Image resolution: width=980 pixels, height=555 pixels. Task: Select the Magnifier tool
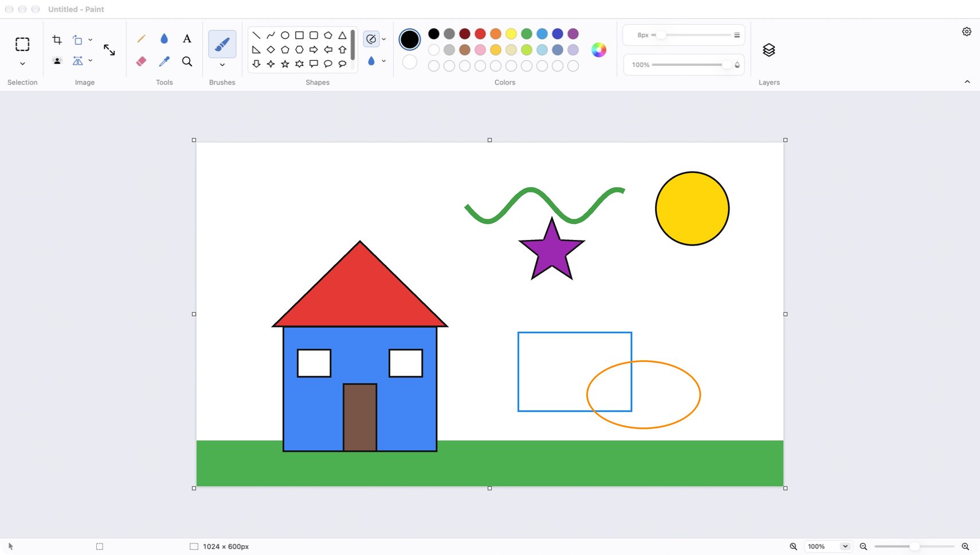[x=187, y=61]
